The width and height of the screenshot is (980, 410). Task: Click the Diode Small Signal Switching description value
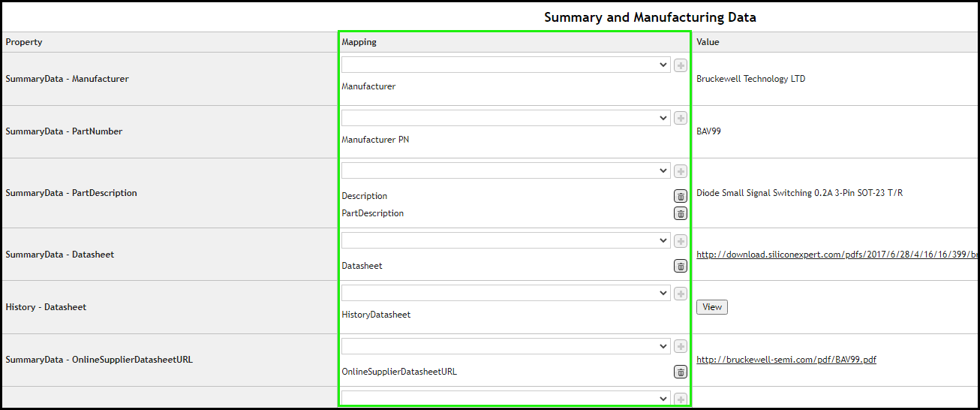[799, 193]
